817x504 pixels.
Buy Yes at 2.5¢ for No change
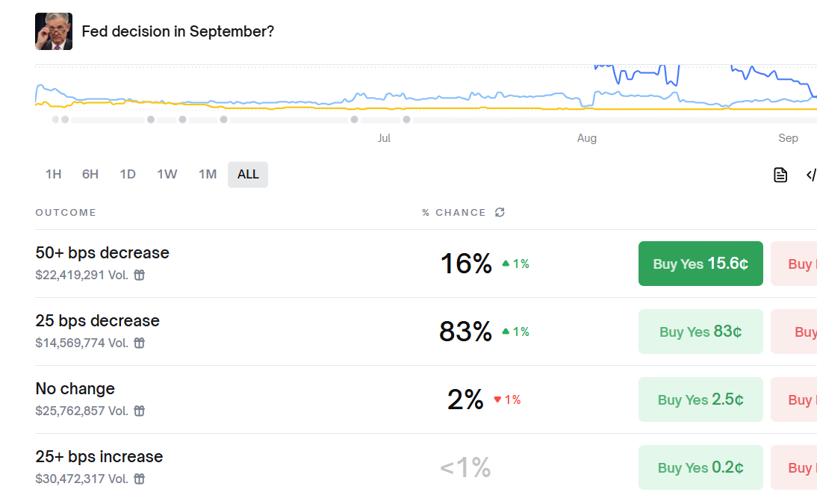click(700, 399)
